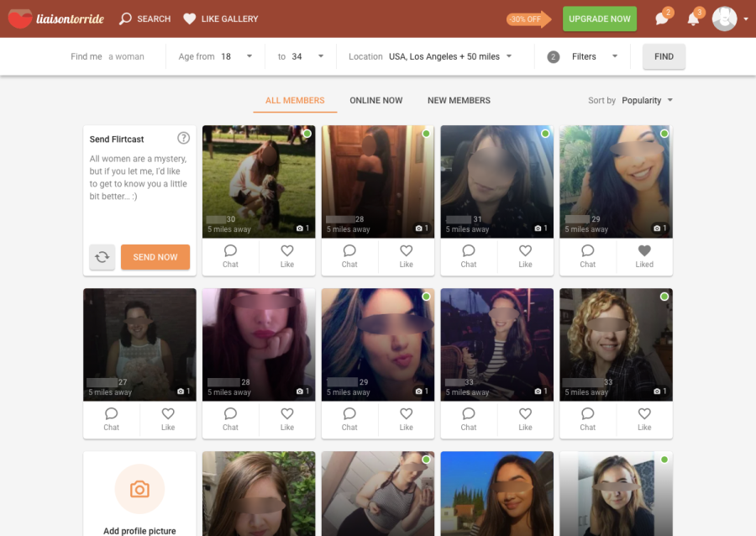Click the Upgrade Now button
The height and width of the screenshot is (536, 756).
[599, 18]
